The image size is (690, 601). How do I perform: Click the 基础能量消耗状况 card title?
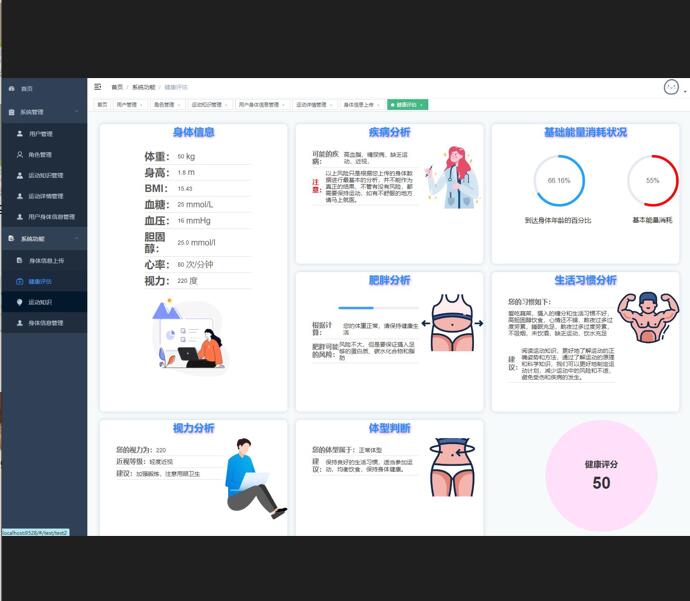click(x=585, y=132)
